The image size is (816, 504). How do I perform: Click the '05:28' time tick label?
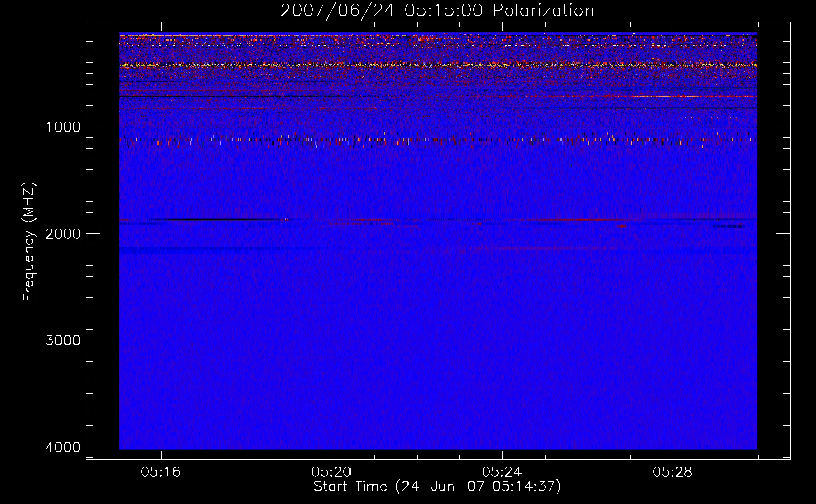673,472
